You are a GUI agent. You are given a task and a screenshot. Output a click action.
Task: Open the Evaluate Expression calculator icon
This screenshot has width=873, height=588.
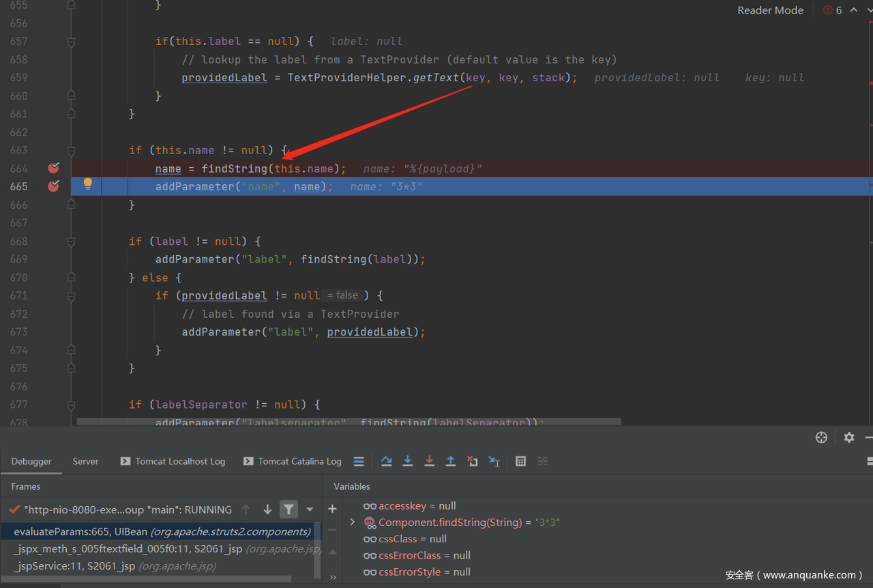tap(520, 461)
